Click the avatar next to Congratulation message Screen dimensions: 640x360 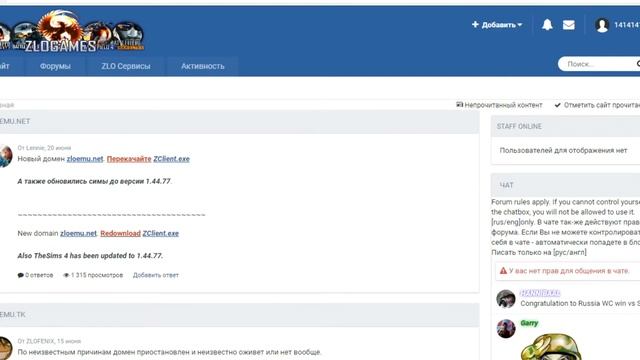506,298
